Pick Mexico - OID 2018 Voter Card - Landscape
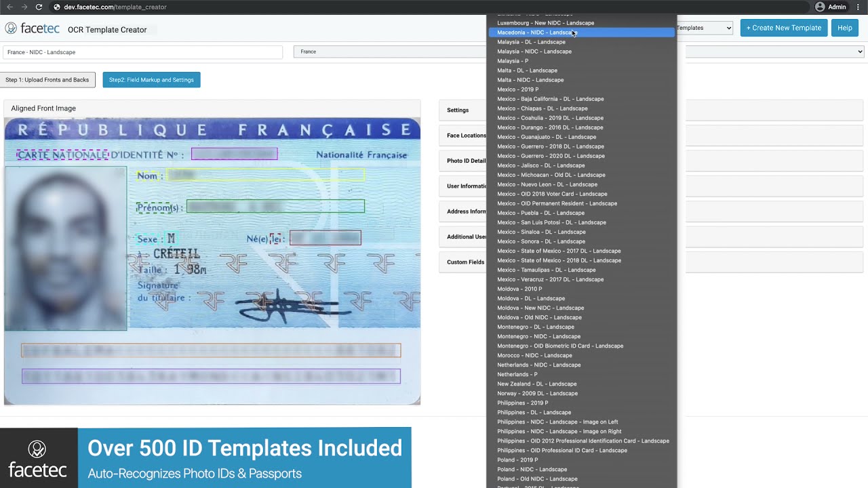 tap(582, 194)
